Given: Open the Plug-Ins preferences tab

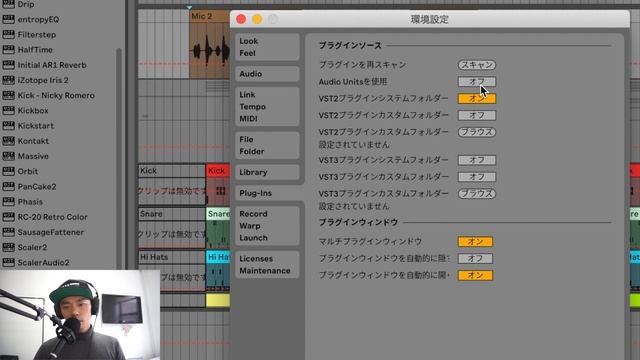Looking at the screenshot, I should point(269,193).
